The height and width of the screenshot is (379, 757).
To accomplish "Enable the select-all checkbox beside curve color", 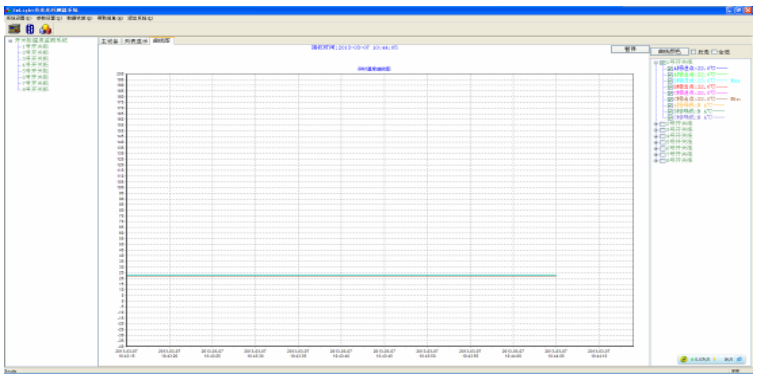I will tap(714, 52).
